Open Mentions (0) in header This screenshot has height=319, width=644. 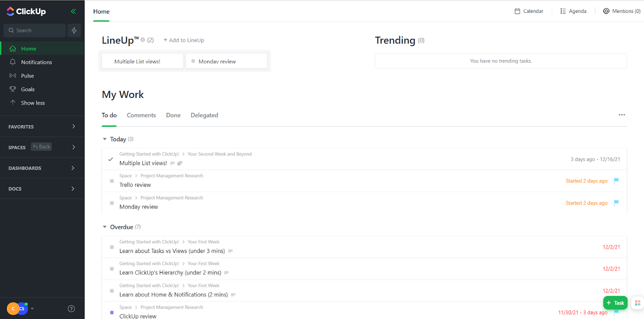622,11
